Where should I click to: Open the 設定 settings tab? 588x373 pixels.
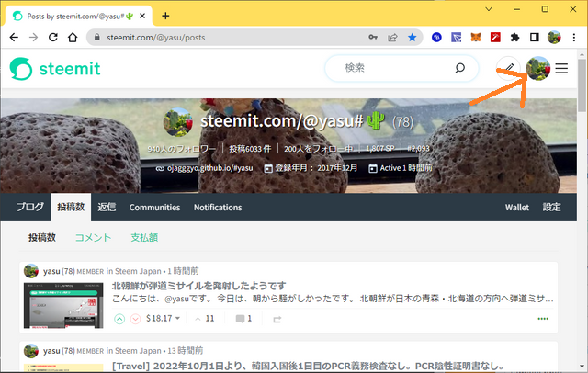[551, 207]
